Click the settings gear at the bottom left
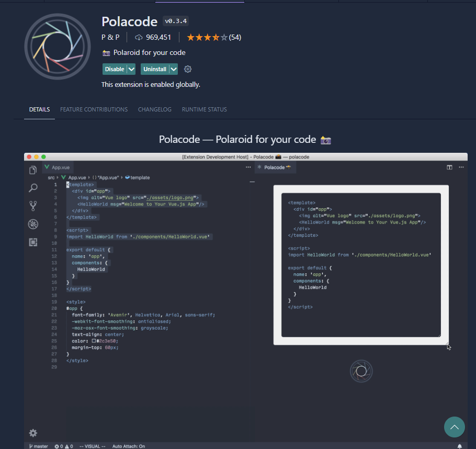The image size is (476, 449). point(32,433)
